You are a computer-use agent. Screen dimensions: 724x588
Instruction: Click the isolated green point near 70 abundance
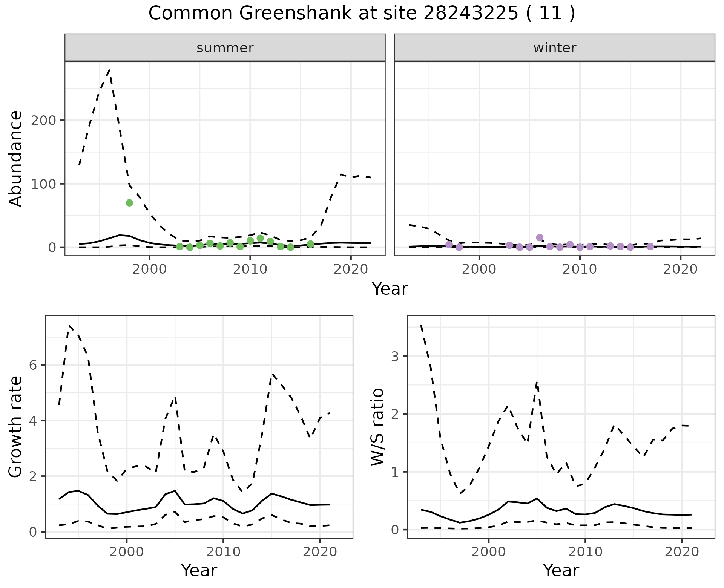(129, 203)
